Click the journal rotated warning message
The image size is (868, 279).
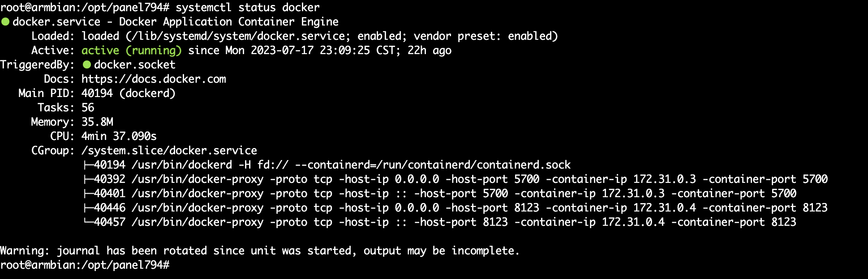click(x=260, y=251)
